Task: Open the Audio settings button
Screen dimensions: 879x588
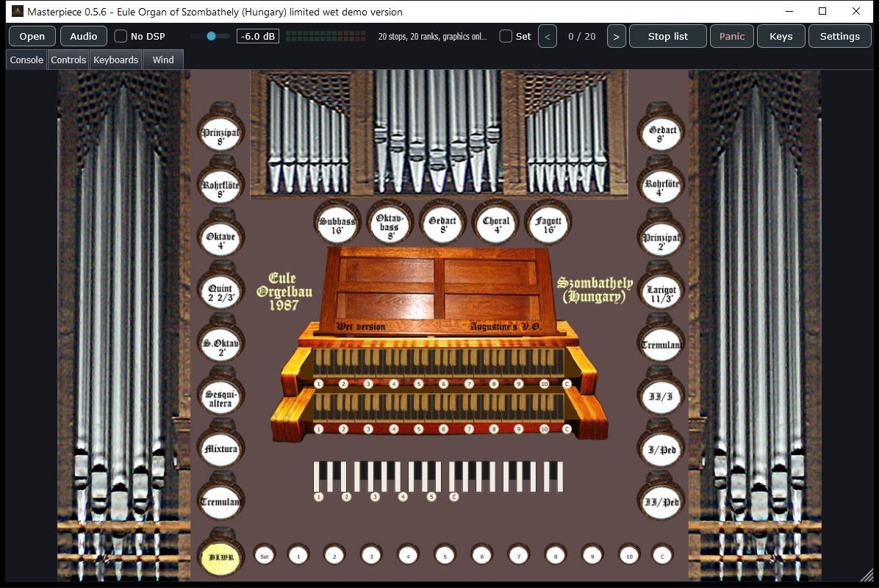Action: point(84,37)
